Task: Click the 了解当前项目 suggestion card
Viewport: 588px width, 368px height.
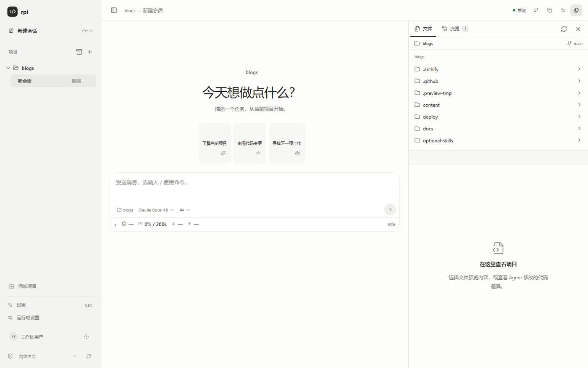Action: pos(215,143)
